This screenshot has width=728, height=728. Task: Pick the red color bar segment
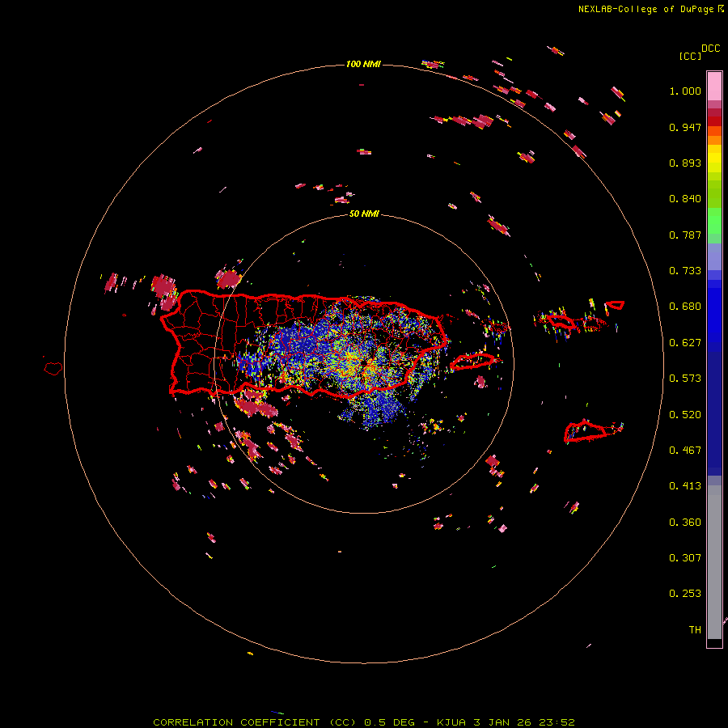(714, 121)
